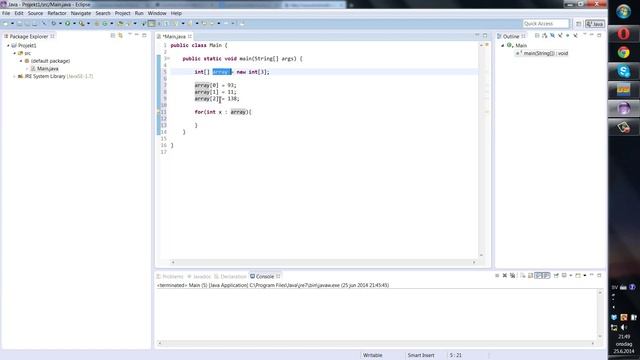Open the Window menu

click(x=157, y=13)
